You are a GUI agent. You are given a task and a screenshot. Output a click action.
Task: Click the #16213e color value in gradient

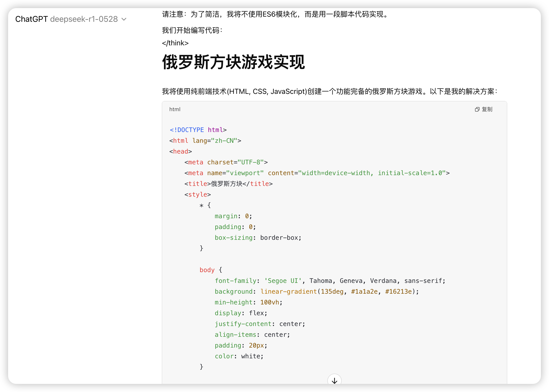(x=398, y=292)
